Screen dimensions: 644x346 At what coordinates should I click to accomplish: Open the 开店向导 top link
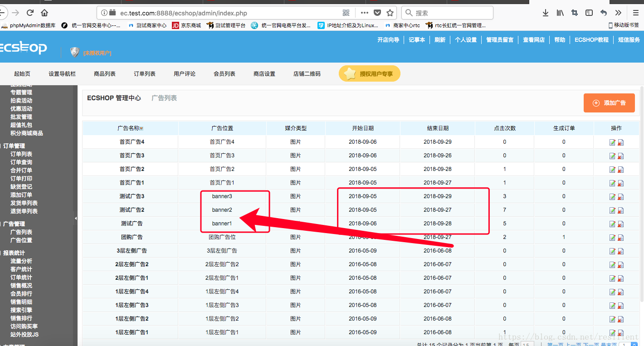(x=388, y=40)
